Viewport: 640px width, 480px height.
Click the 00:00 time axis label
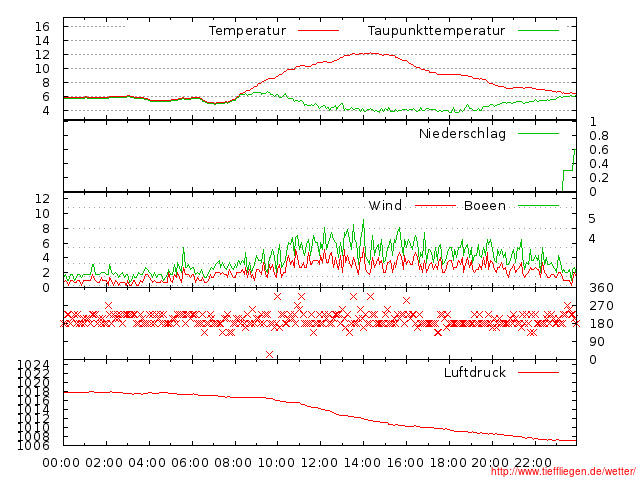point(61,463)
